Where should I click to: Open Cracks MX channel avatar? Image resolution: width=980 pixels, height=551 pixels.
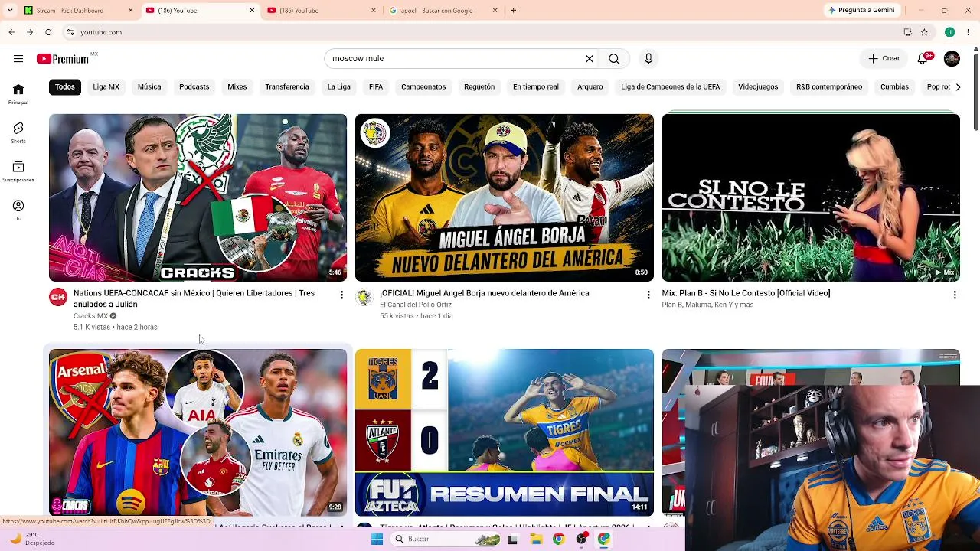(58, 297)
